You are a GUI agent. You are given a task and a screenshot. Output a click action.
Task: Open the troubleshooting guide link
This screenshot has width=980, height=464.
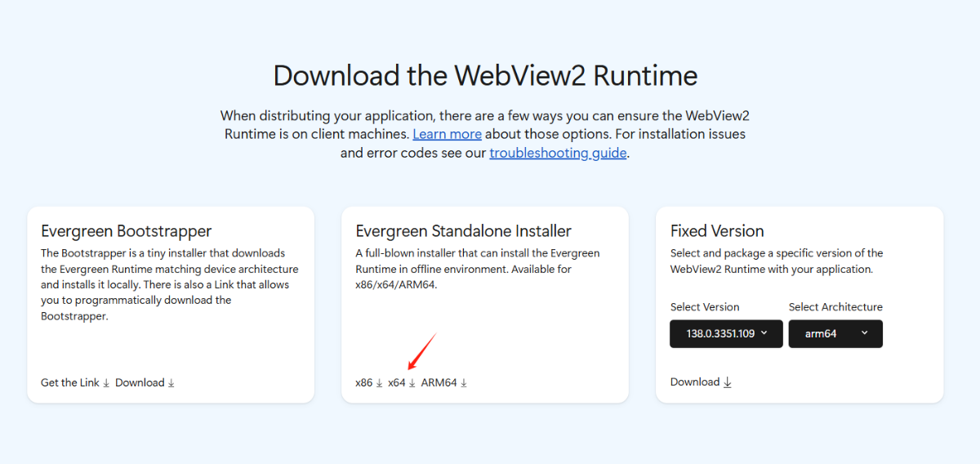tap(558, 153)
